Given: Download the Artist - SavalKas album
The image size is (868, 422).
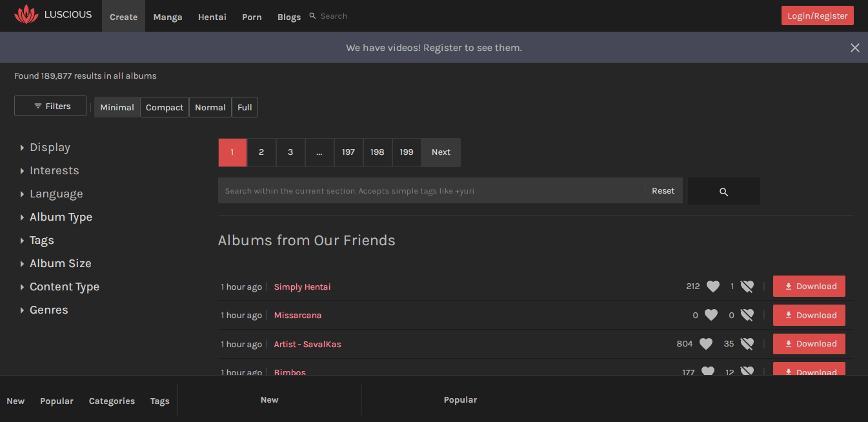Looking at the screenshot, I should pyautogui.click(x=809, y=344).
